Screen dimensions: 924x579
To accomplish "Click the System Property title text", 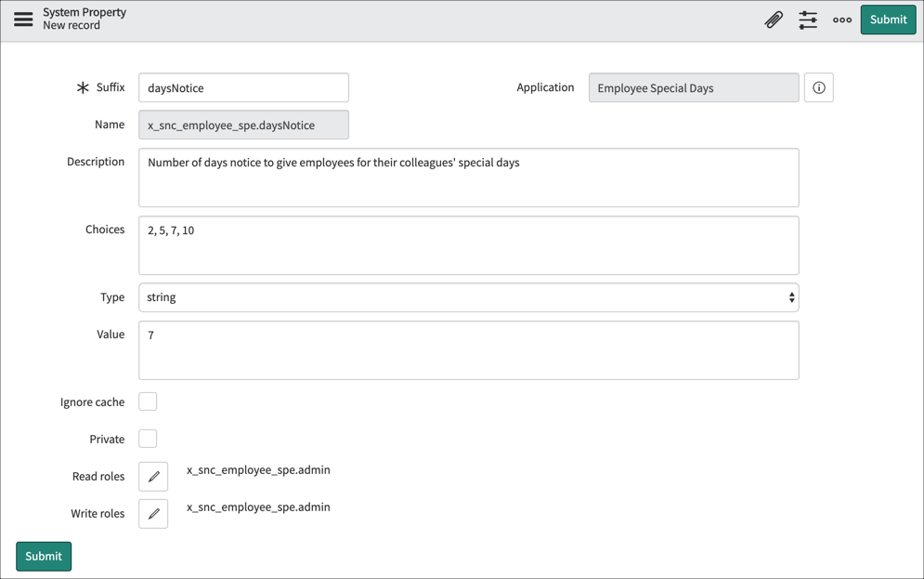I will [85, 12].
